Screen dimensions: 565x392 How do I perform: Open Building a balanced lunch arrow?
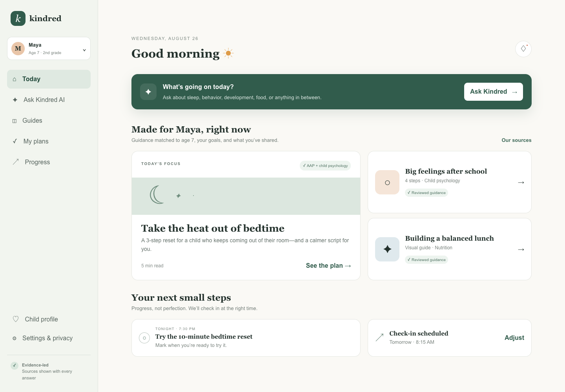tap(521, 249)
